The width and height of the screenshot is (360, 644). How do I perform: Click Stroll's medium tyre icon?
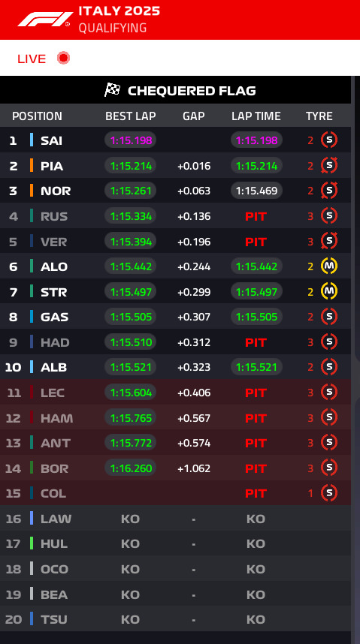pyautogui.click(x=329, y=292)
